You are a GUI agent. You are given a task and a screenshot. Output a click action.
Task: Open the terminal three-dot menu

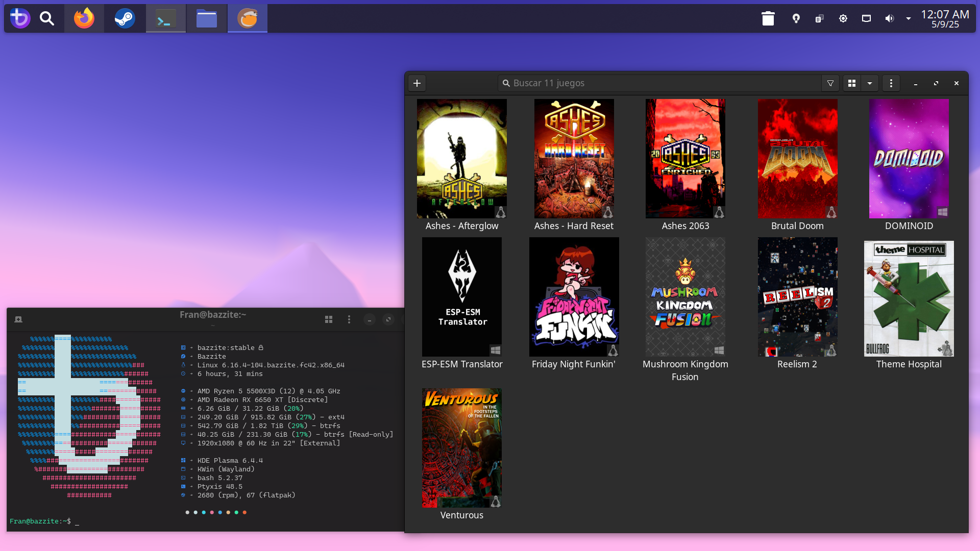click(349, 319)
